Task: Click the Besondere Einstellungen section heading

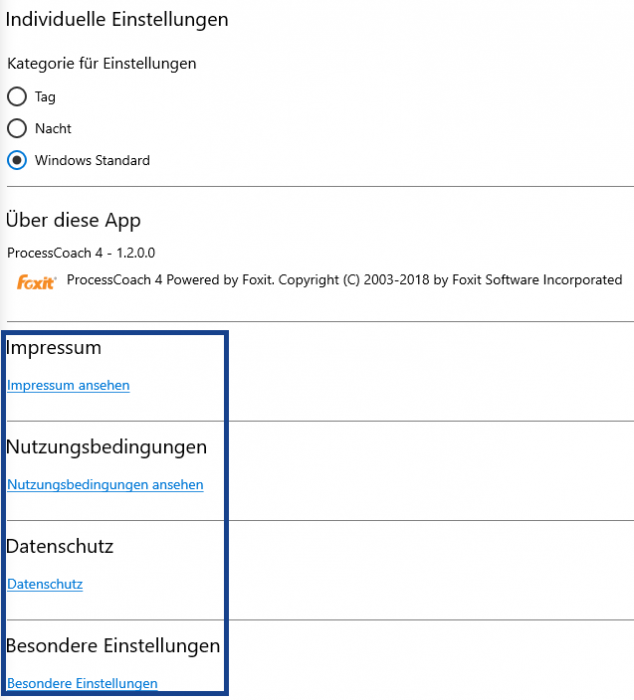Action: (113, 646)
